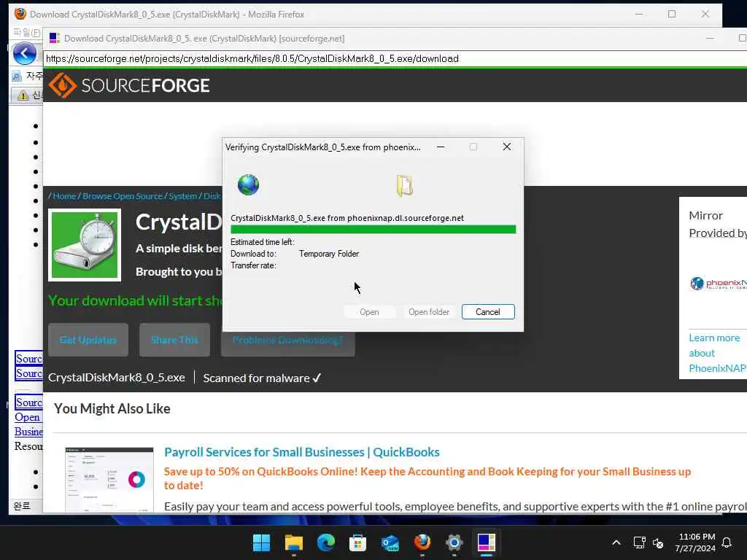
Task: Minimize the Verifying download dialog
Action: 441,147
